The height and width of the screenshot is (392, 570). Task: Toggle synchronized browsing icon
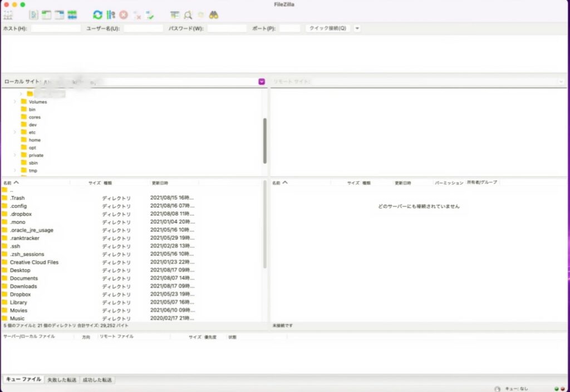coord(200,15)
